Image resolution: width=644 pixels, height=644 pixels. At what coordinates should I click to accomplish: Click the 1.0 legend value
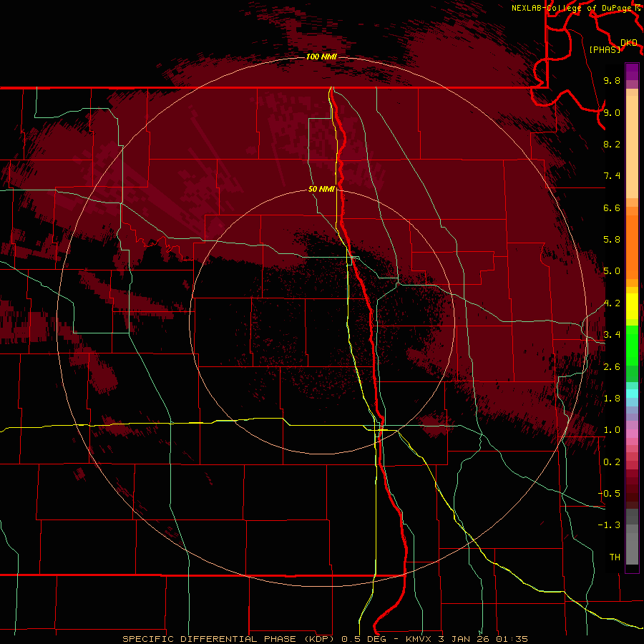tap(612, 430)
